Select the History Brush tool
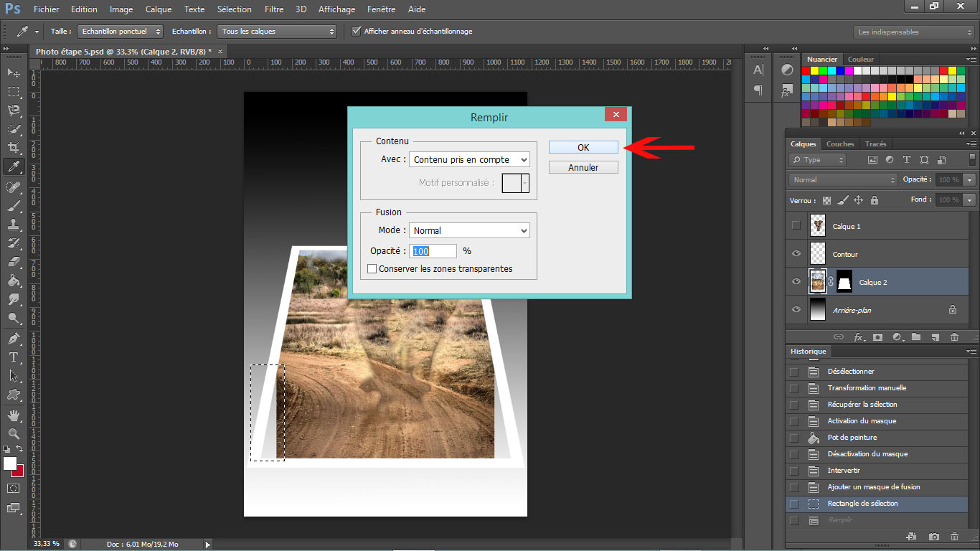The height and width of the screenshot is (551, 980). (14, 243)
